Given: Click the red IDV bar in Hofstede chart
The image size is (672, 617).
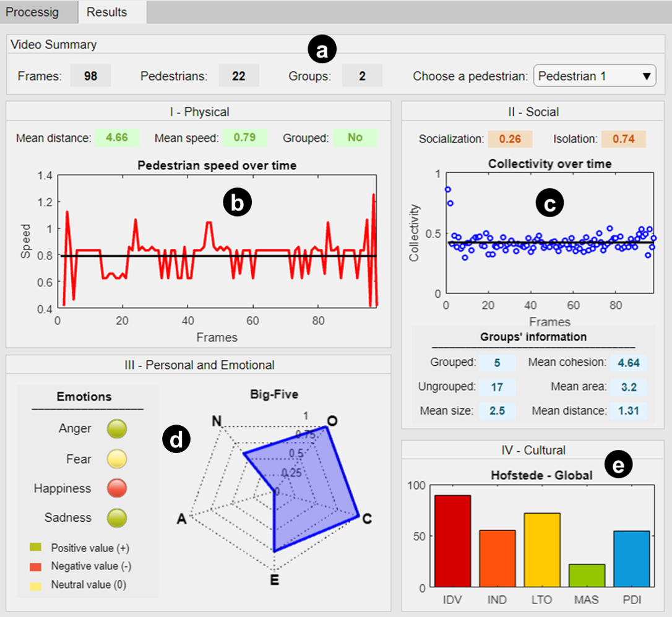Looking at the screenshot, I should coord(452,541).
